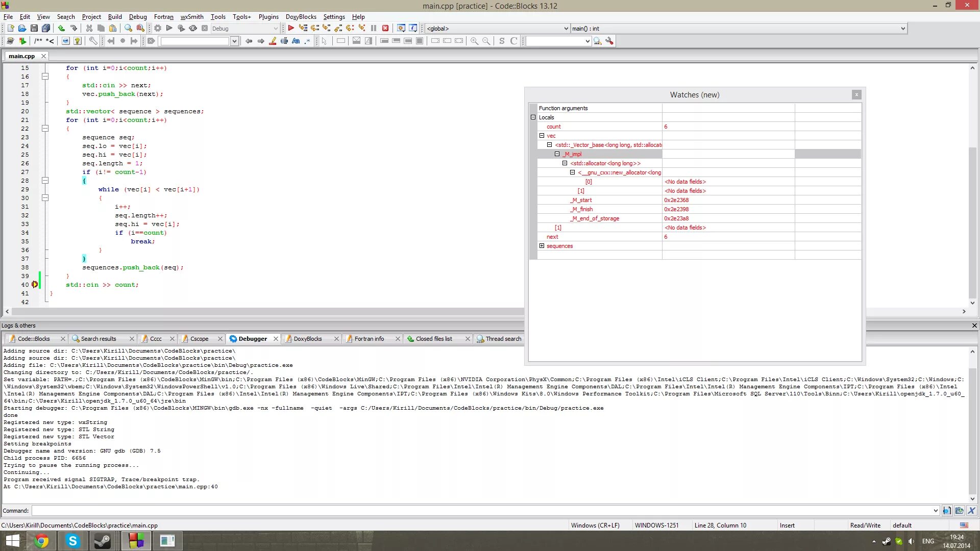This screenshot has height=551, width=980.
Task: Open Steam from the taskbar
Action: (x=103, y=541)
